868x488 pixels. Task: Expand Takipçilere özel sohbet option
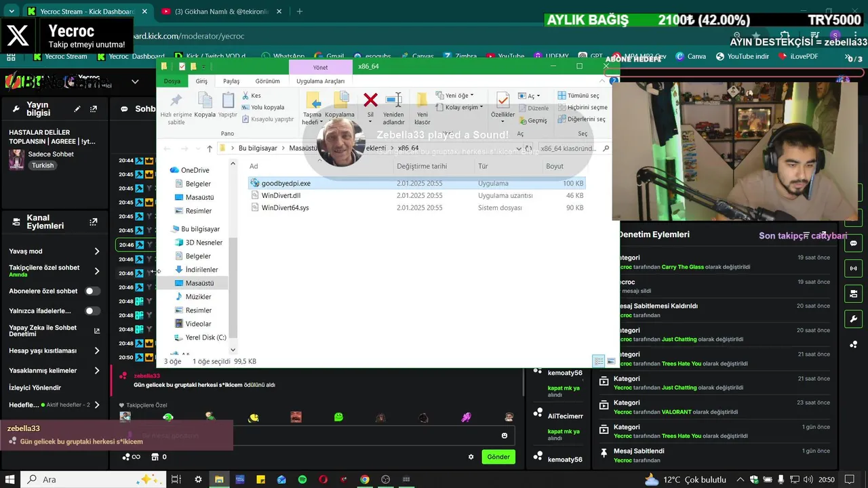97,271
